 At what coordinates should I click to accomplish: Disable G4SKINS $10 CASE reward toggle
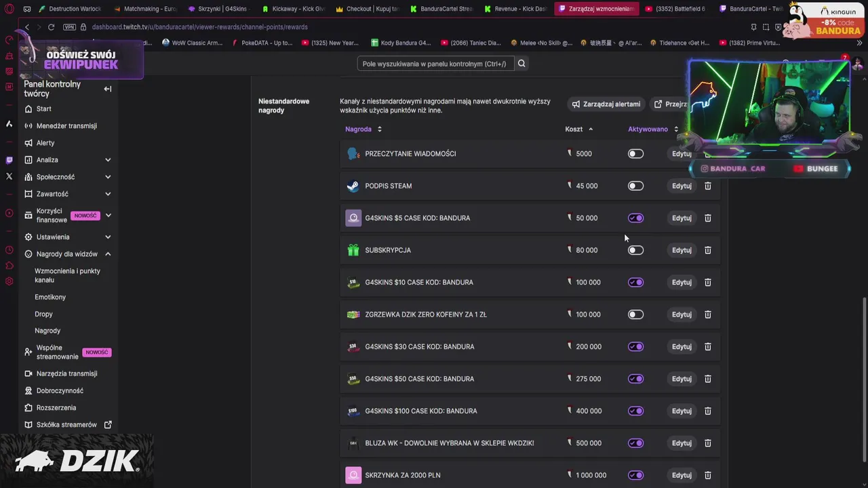coord(635,283)
